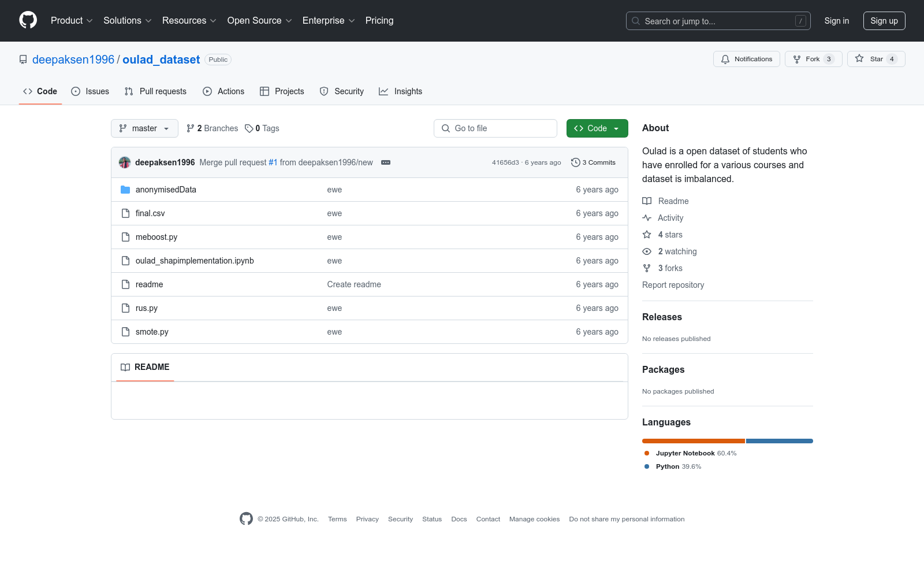Viewport: 924px width, 578px height.
Task: Click the README tab heading
Action: pos(145,367)
